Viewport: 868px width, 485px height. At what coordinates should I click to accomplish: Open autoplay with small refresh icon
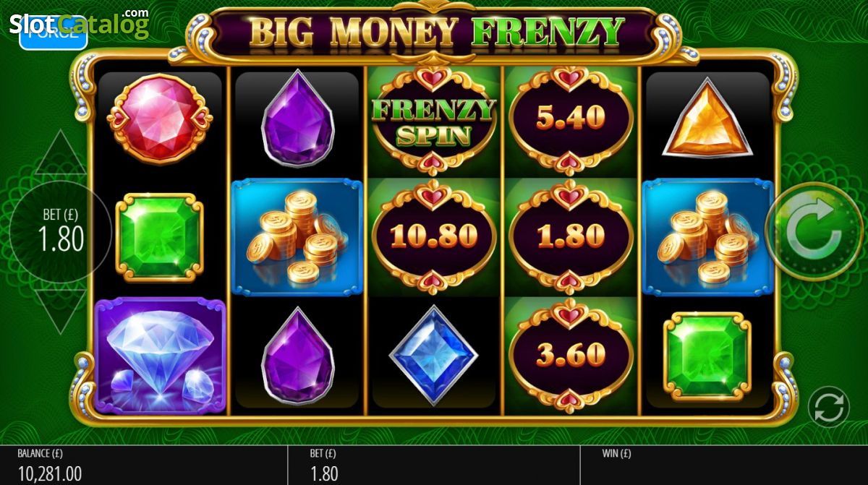tap(830, 407)
